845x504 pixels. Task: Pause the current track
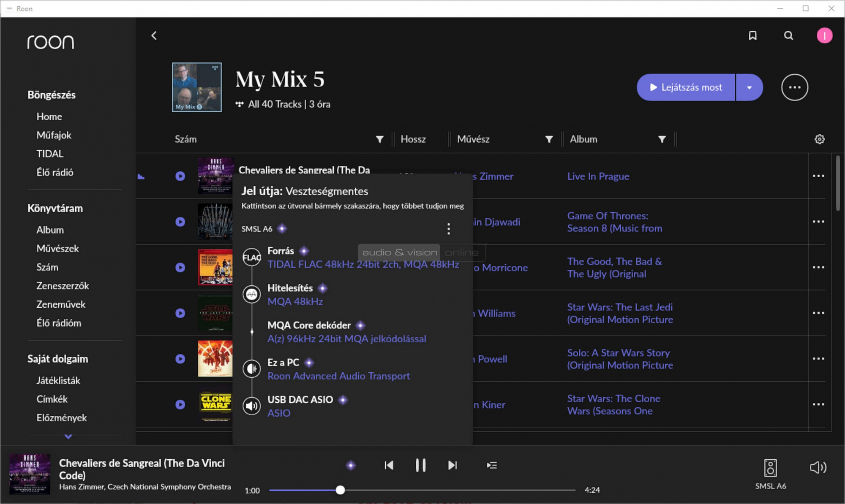(420, 465)
